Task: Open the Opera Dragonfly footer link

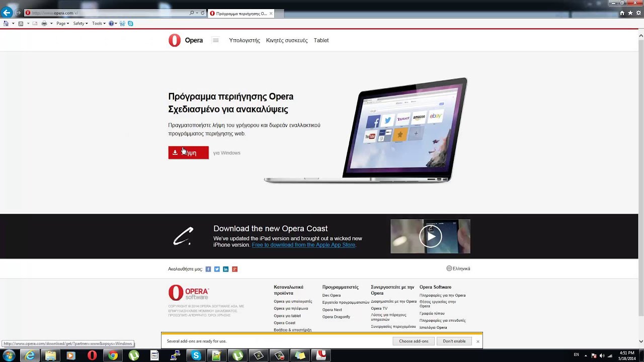Action: click(336, 317)
